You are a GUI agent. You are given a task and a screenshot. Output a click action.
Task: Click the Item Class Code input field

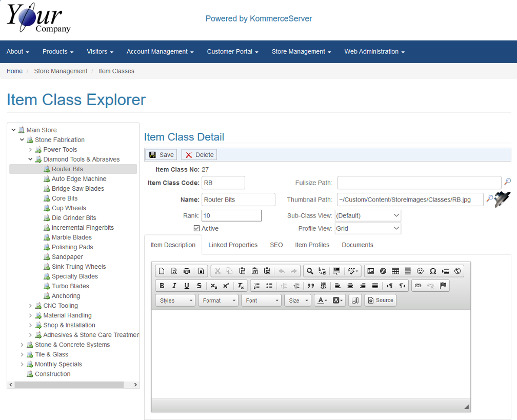click(x=223, y=183)
